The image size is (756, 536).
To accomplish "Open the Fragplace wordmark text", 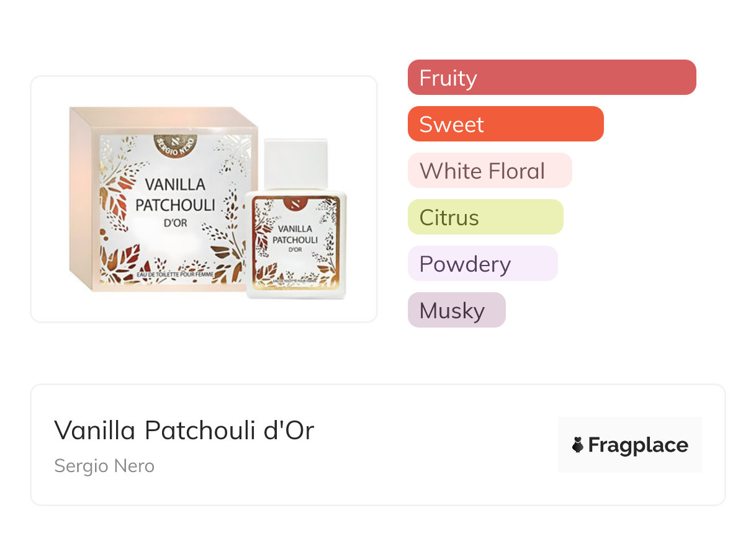I will [x=638, y=445].
